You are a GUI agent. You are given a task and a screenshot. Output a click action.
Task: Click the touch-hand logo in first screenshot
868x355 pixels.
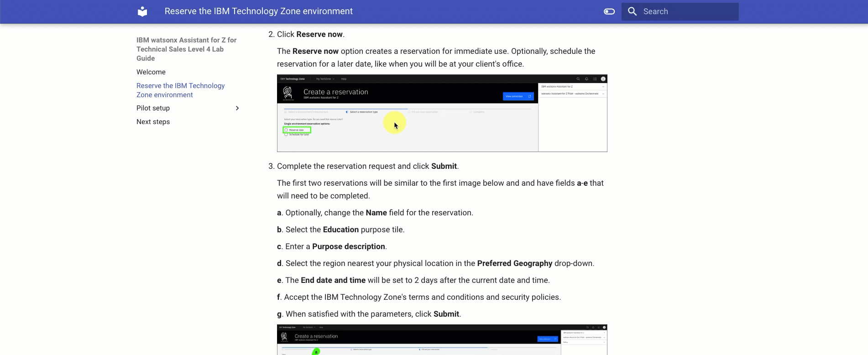click(x=288, y=93)
